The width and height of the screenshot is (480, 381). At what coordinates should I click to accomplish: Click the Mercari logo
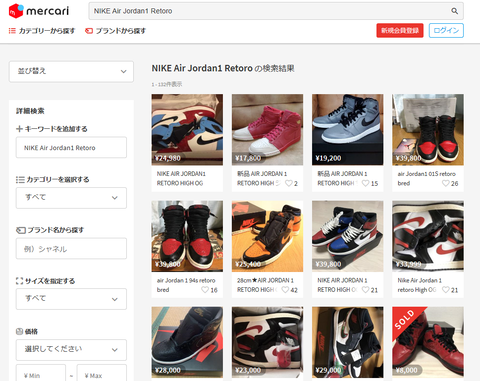[39, 11]
